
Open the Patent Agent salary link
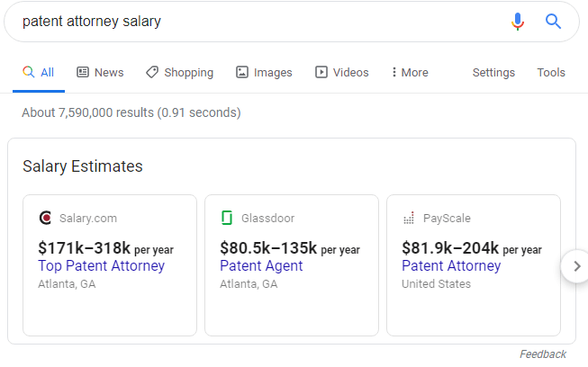click(261, 266)
